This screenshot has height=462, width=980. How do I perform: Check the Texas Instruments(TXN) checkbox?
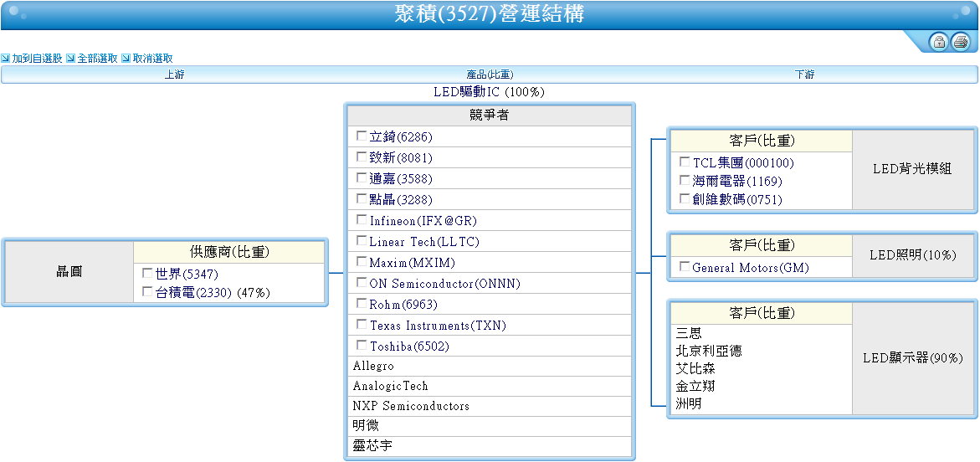tap(362, 325)
